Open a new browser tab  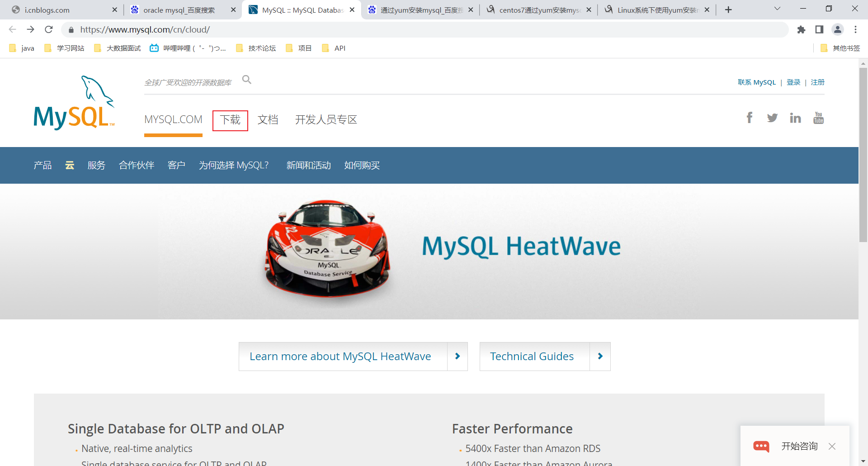click(x=728, y=10)
